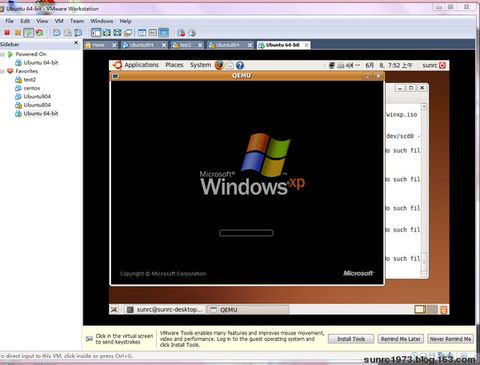Toggle the Show Sidebar toolbar button
This screenshot has width=480, height=365.
(96, 33)
